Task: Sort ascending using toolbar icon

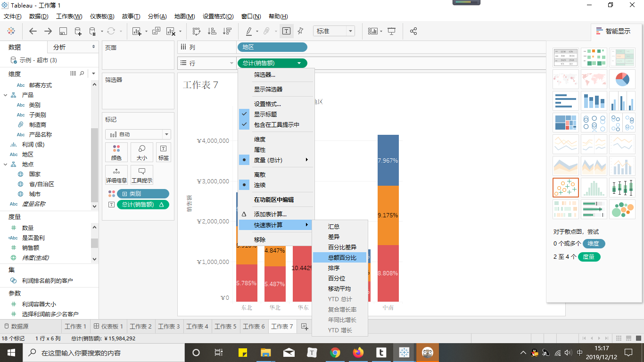Action: (x=212, y=31)
